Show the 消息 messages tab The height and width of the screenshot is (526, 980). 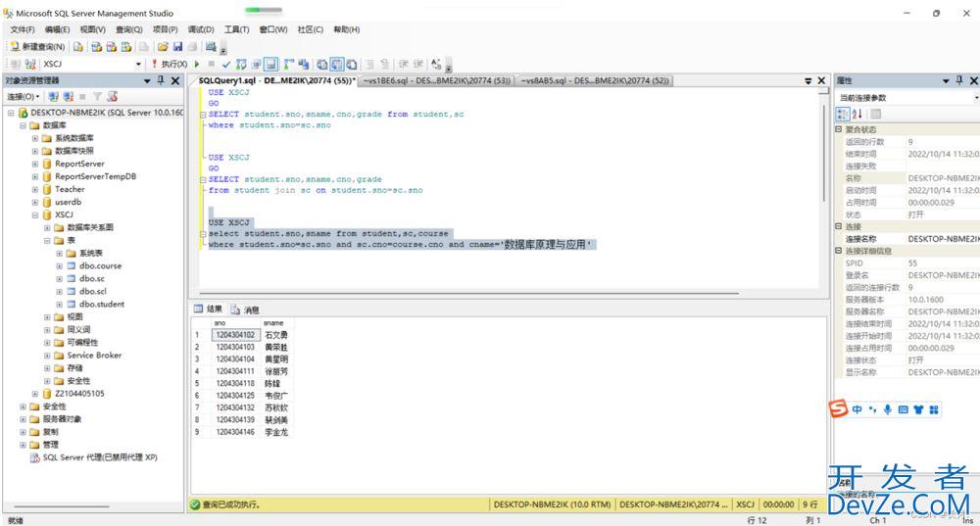(245, 310)
